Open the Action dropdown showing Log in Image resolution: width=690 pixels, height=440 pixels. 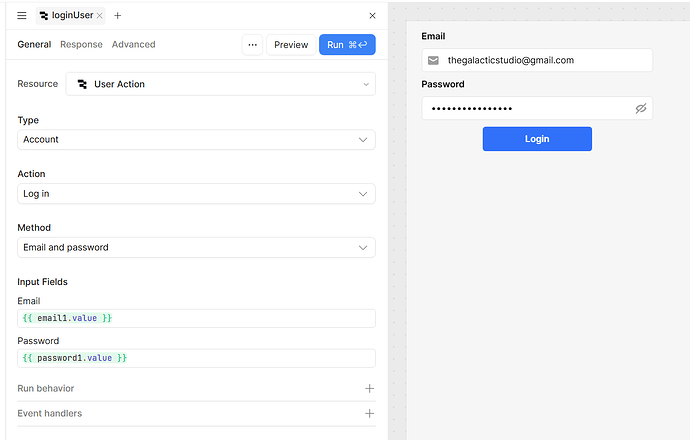(x=196, y=194)
